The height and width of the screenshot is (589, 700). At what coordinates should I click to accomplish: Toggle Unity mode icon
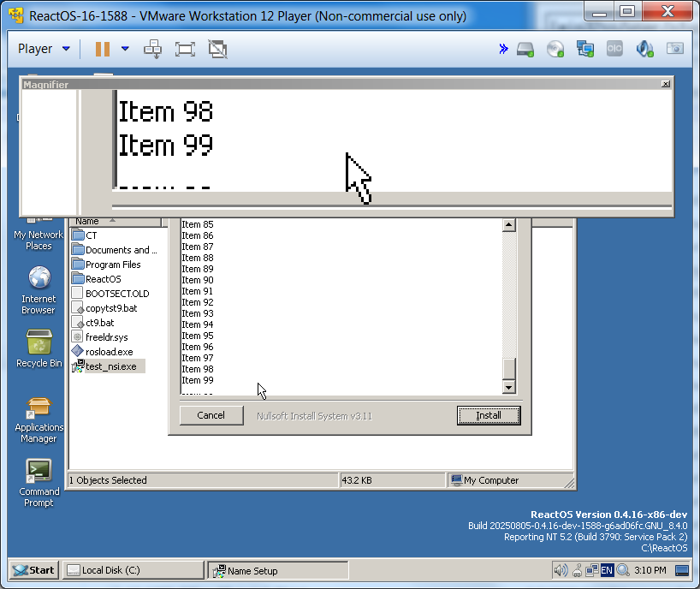pyautogui.click(x=217, y=49)
